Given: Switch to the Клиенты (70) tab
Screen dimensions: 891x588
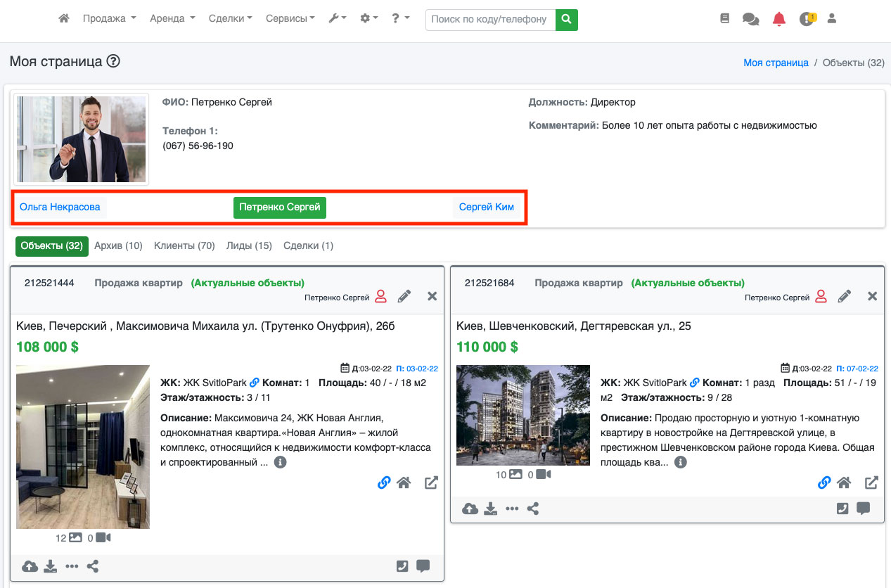Looking at the screenshot, I should pyautogui.click(x=184, y=245).
